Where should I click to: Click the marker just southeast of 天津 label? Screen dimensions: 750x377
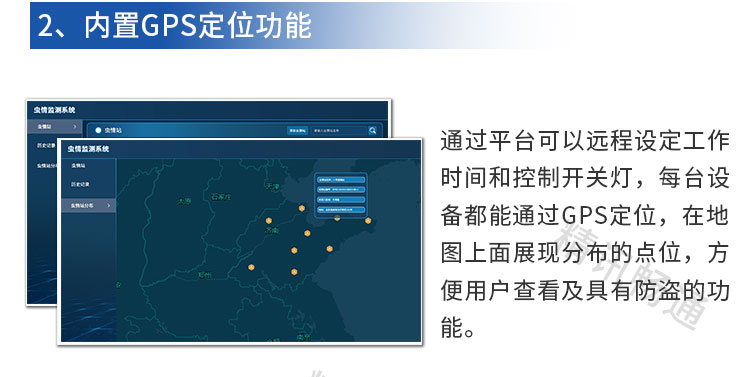[302, 208]
